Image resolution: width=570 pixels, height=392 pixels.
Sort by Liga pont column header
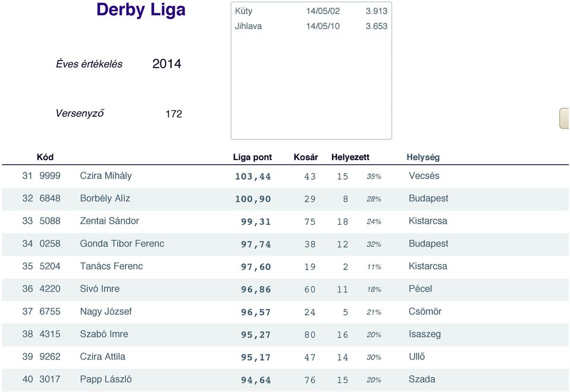pos(252,157)
